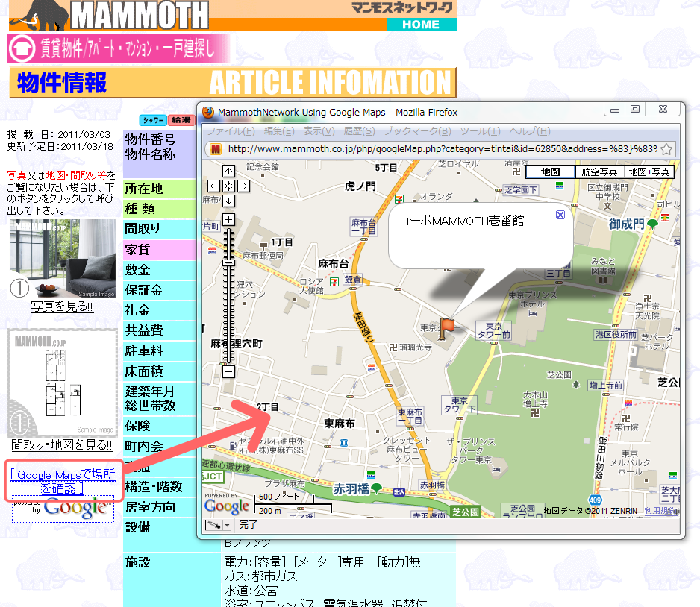700x607 pixels.
Task: Close the Firefox map popup window
Action: click(x=663, y=110)
